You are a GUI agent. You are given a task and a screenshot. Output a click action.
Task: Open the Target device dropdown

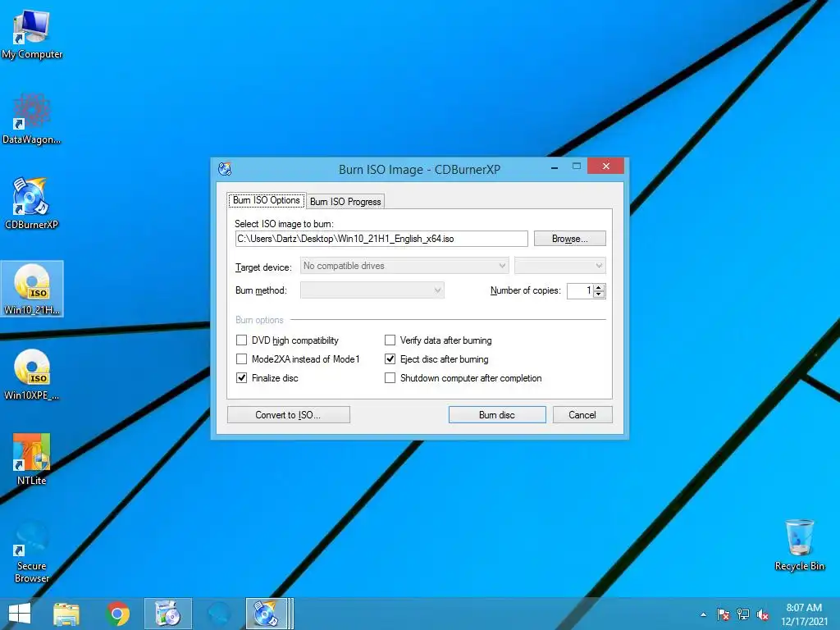[x=404, y=266]
